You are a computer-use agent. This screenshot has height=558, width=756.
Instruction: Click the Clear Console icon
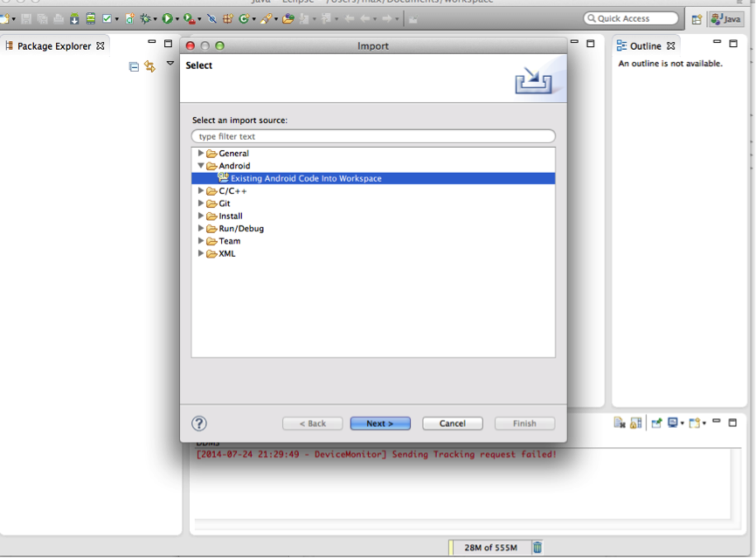[620, 423]
